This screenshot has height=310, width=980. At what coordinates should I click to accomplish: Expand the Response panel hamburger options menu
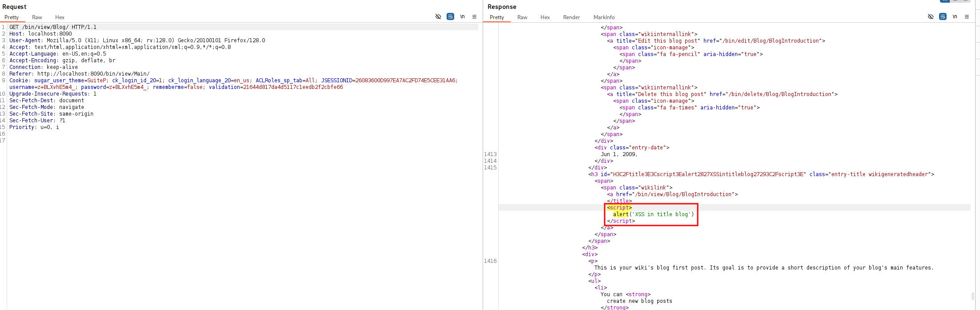[967, 16]
